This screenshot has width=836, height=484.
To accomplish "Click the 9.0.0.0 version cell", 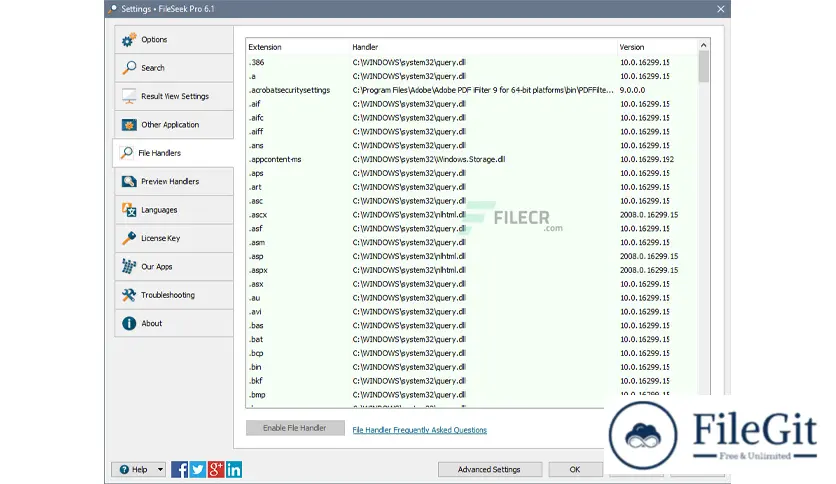I will 632,90.
